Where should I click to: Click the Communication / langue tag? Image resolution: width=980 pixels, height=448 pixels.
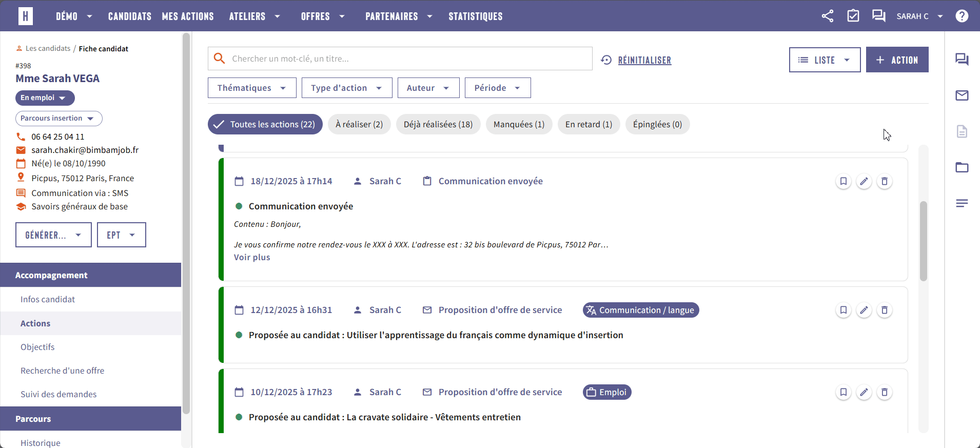641,310
